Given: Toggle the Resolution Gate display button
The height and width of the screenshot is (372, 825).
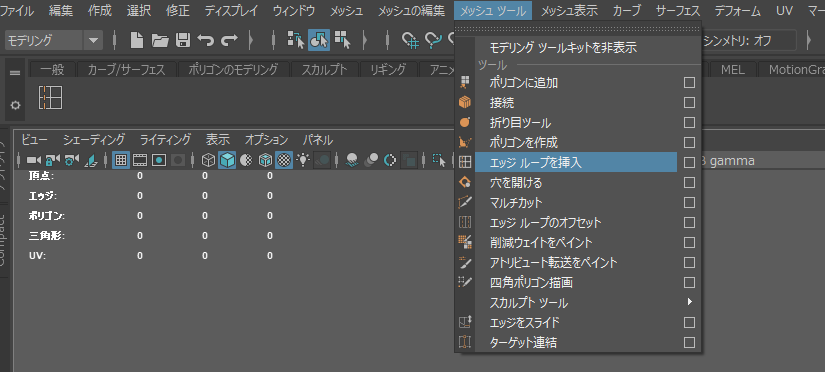Looking at the screenshot, I should coord(159,160).
